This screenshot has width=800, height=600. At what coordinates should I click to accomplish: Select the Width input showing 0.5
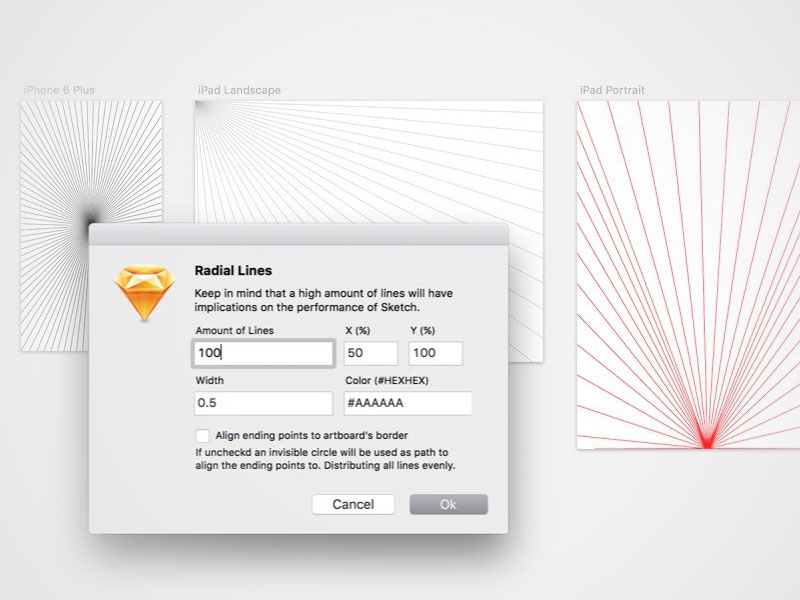(x=263, y=403)
